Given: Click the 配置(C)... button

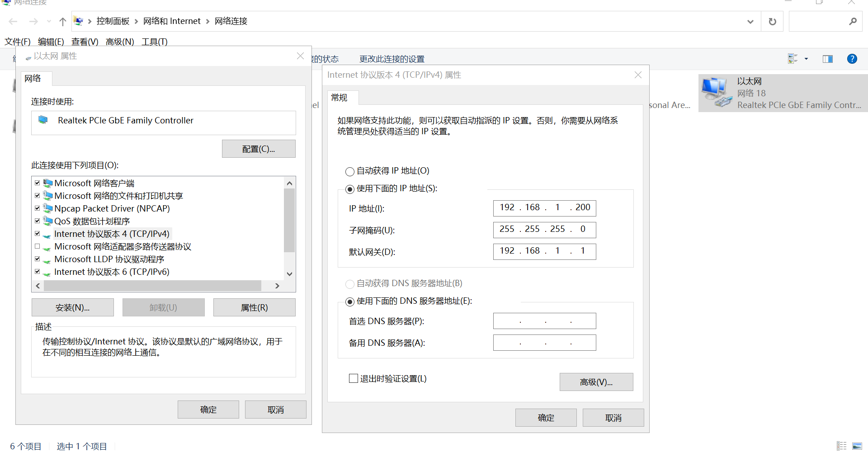Looking at the screenshot, I should pyautogui.click(x=259, y=149).
